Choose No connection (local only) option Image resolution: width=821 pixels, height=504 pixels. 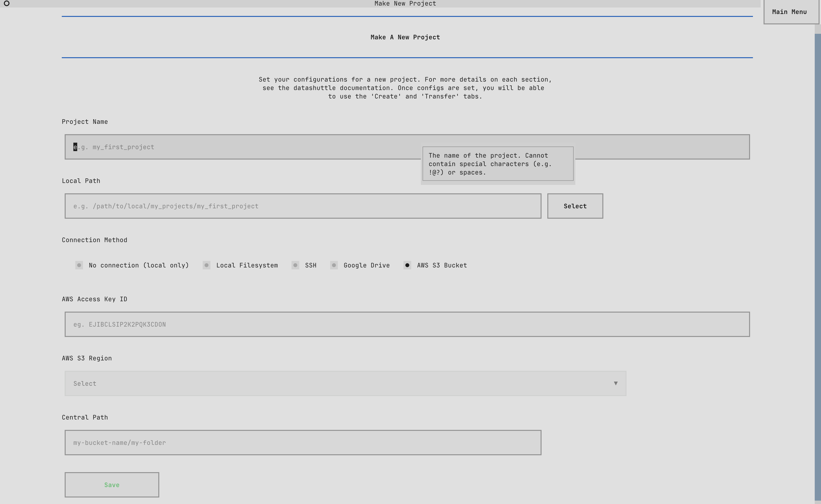(x=132, y=265)
